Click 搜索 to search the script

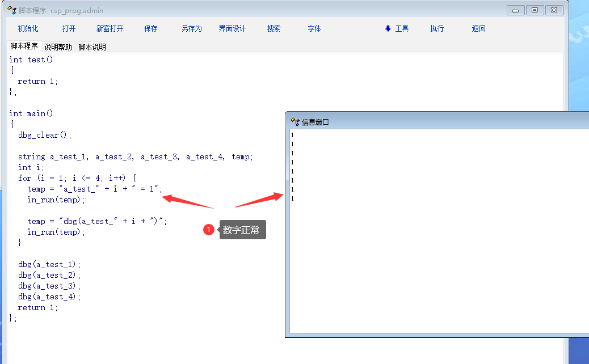pyautogui.click(x=274, y=28)
